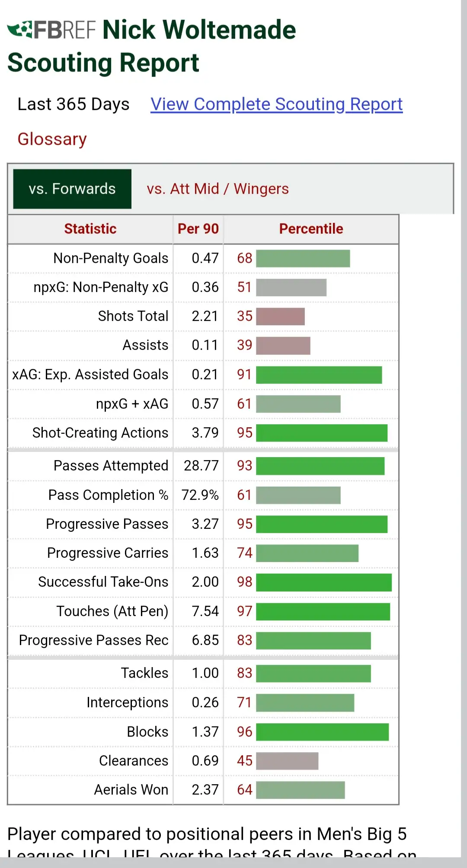Select the npxG: Non-Penalty xG statistic label

[101, 287]
